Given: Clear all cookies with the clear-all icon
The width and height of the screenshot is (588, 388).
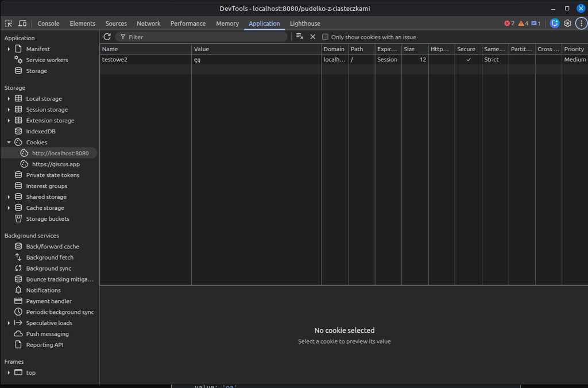Looking at the screenshot, I should point(299,36).
